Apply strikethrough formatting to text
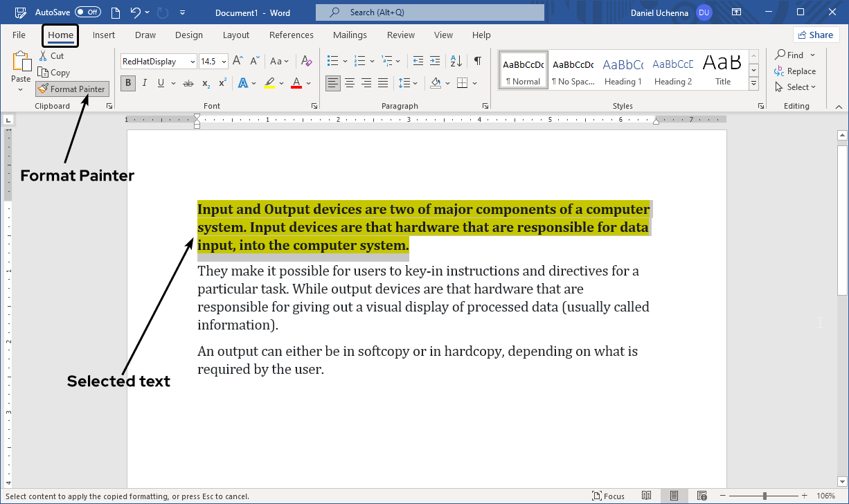 click(x=188, y=83)
